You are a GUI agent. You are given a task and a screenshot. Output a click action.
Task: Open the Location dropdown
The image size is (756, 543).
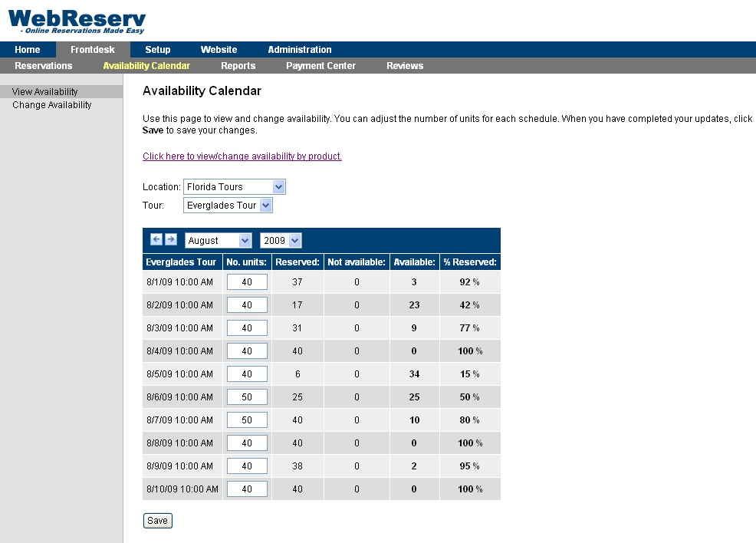tap(234, 187)
